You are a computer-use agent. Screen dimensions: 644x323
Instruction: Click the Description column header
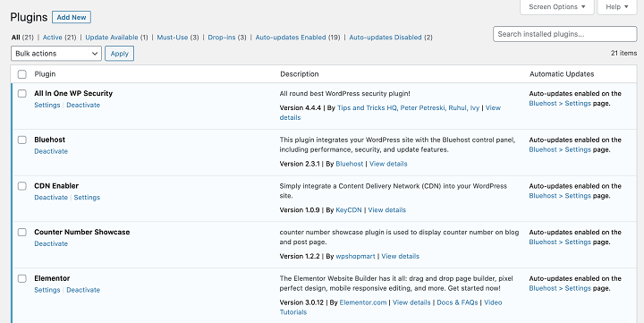pyautogui.click(x=300, y=74)
